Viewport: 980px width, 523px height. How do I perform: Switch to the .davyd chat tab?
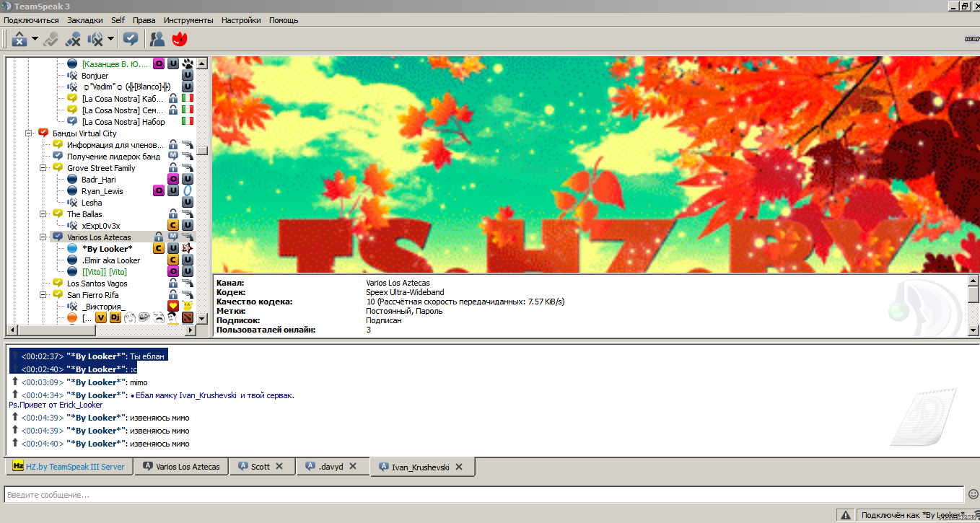(x=331, y=467)
